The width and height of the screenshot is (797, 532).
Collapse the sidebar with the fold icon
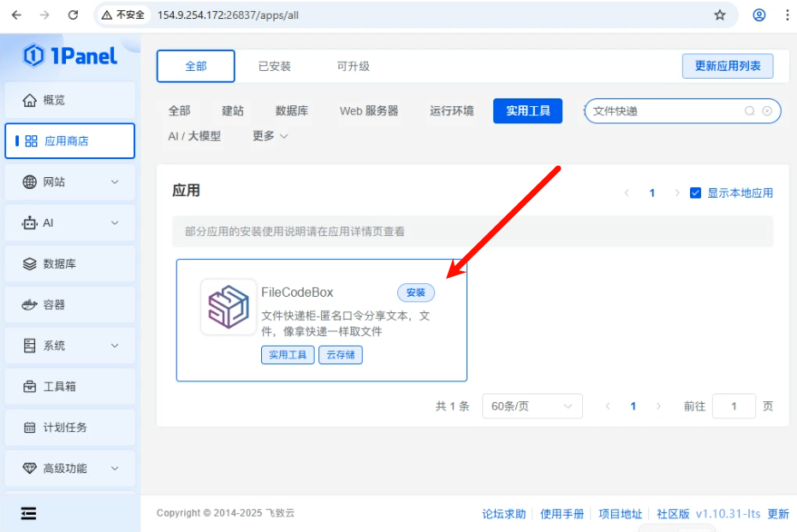pyautogui.click(x=28, y=513)
